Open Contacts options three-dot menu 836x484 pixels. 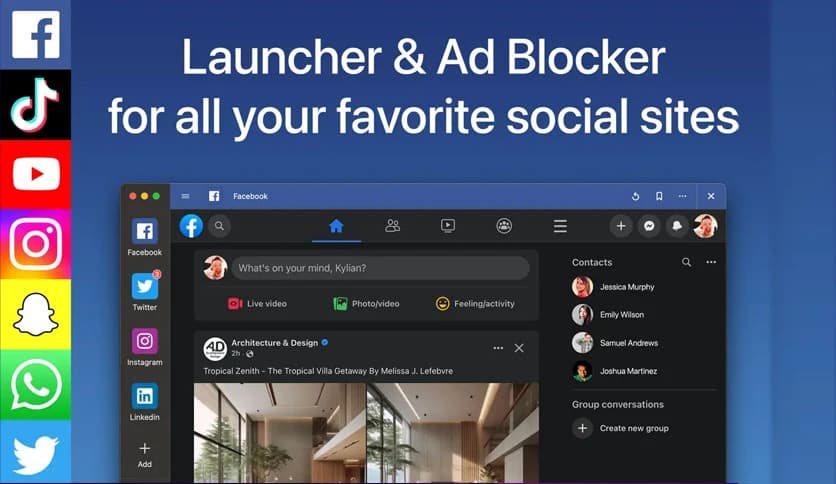pyautogui.click(x=711, y=262)
